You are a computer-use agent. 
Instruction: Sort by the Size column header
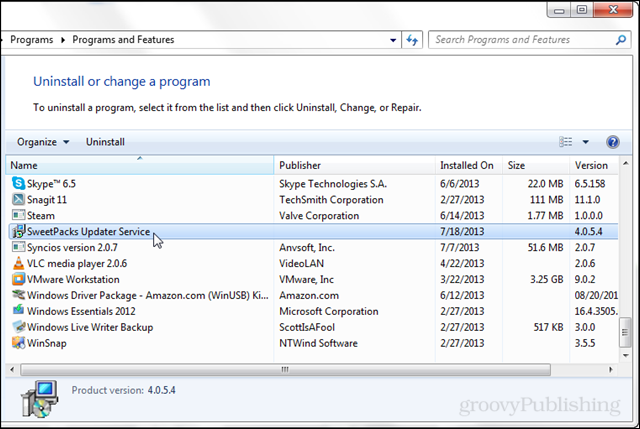point(536,165)
